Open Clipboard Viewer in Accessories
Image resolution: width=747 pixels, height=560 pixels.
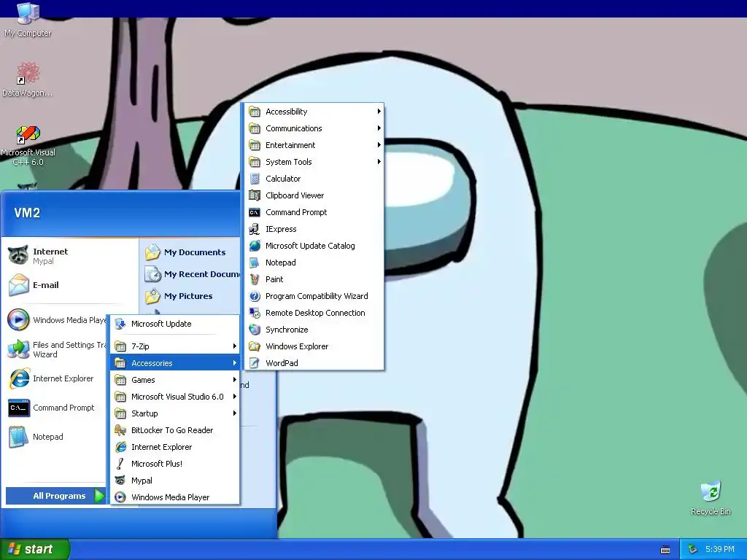coord(314,195)
